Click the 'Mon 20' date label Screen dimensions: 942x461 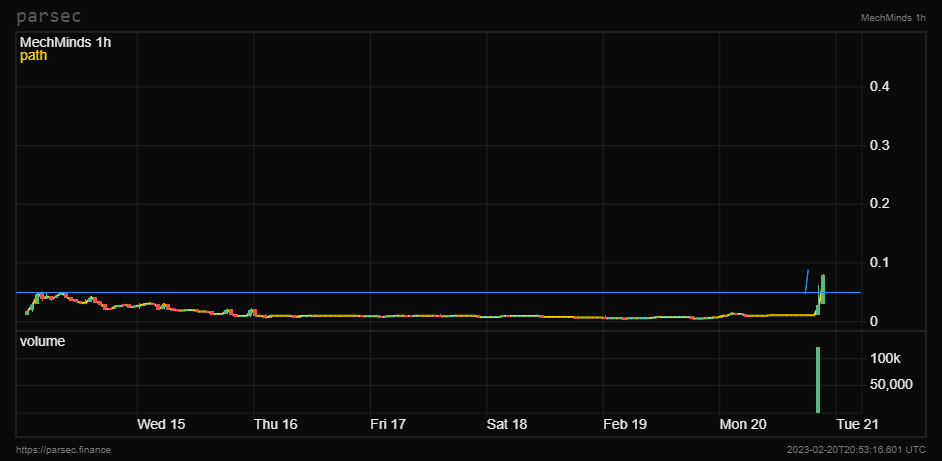coord(743,424)
